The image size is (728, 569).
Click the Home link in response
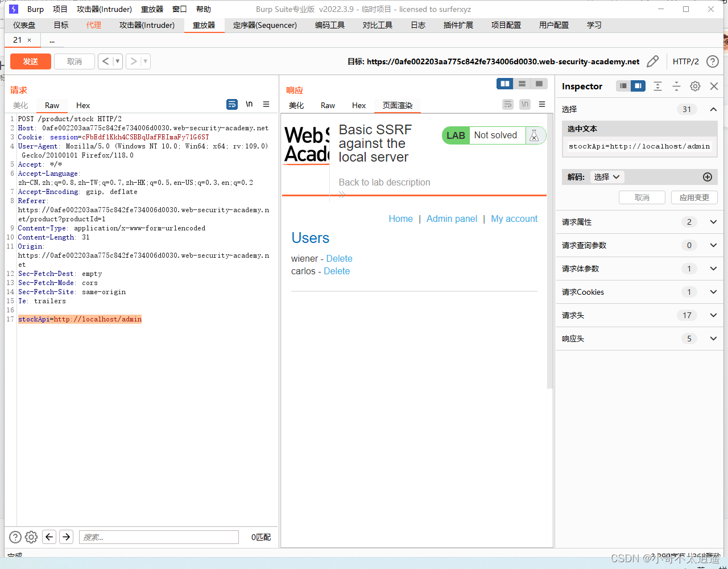pyautogui.click(x=401, y=218)
